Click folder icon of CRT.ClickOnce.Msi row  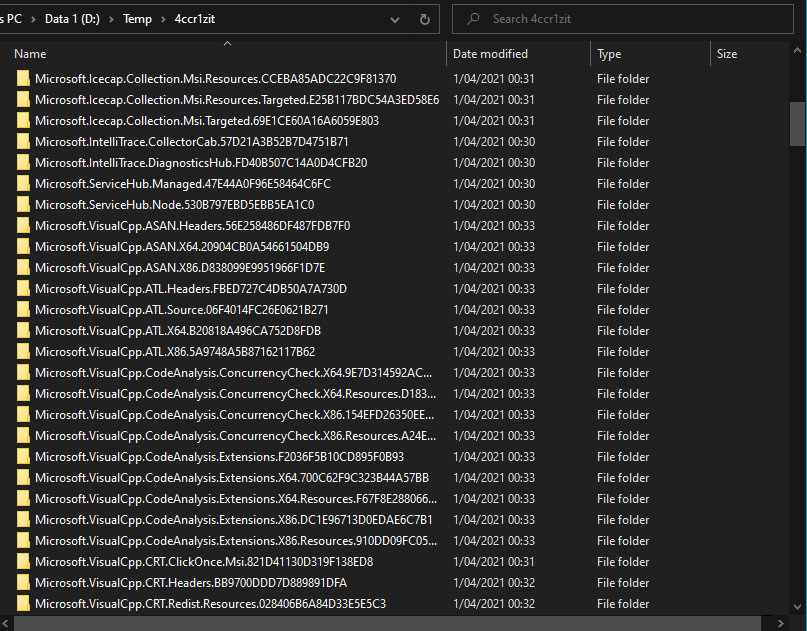coord(23,562)
